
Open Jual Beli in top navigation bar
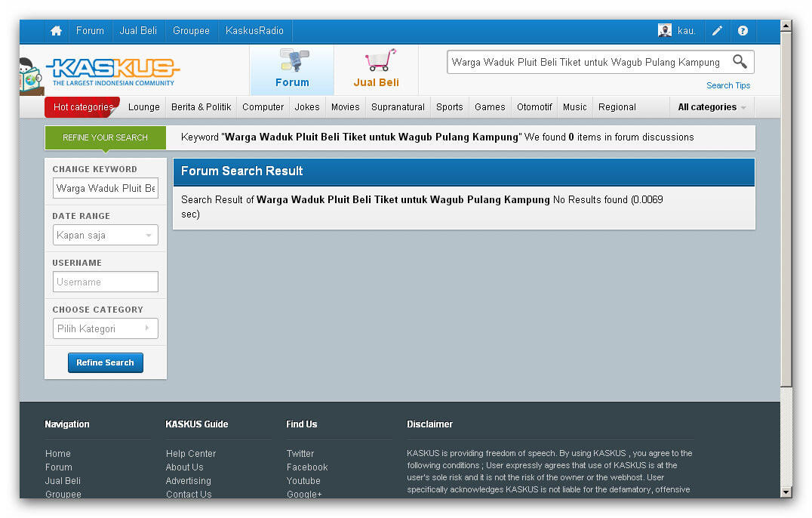138,31
